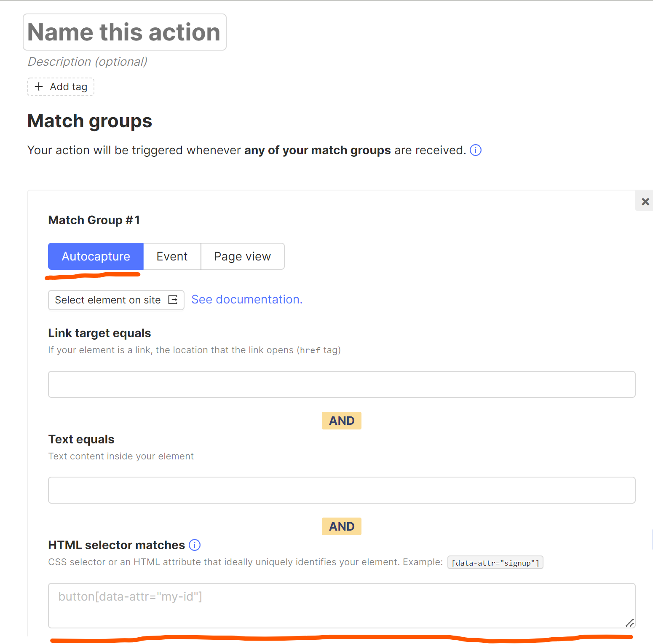Click the data-attr="signup" example chip
The height and width of the screenshot is (644, 653).
(x=495, y=562)
